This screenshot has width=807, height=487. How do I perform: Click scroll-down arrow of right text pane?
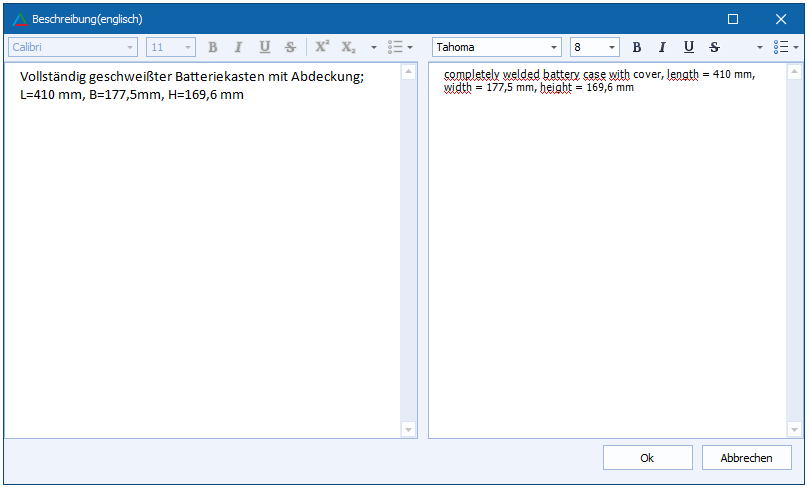(x=794, y=429)
